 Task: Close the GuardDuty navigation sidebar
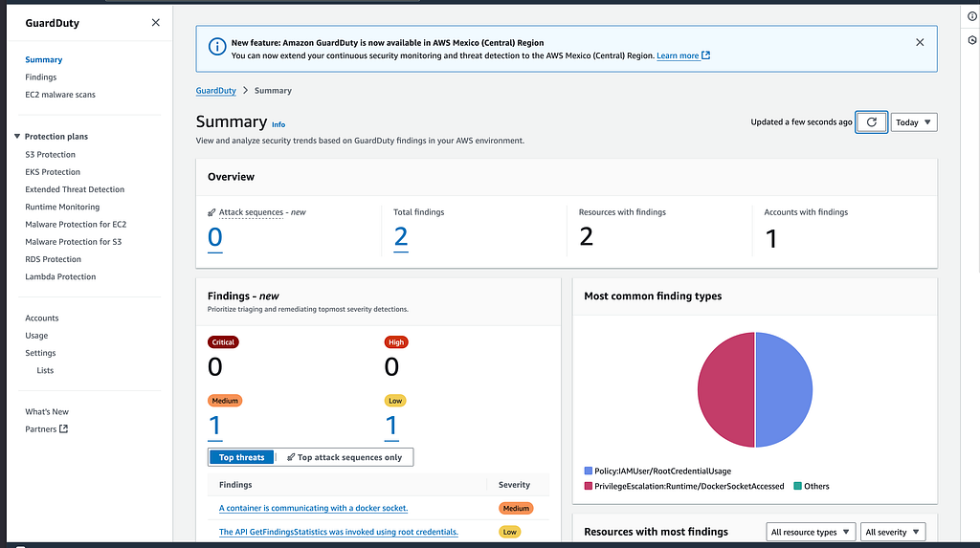[x=156, y=23]
